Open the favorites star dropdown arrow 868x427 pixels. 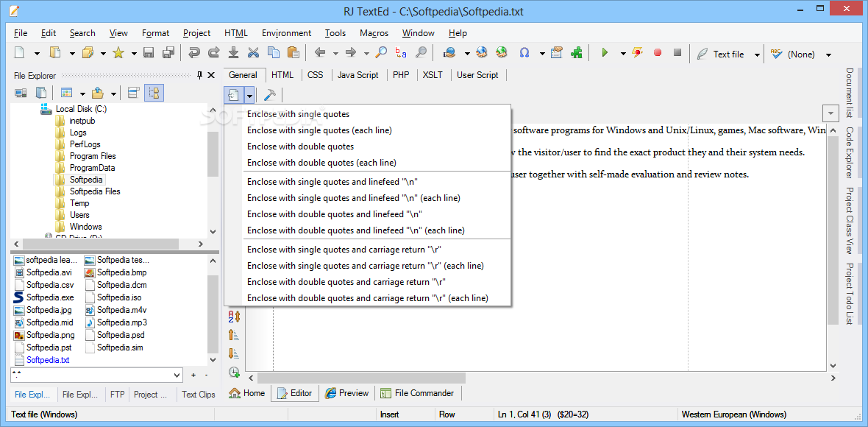coord(134,54)
